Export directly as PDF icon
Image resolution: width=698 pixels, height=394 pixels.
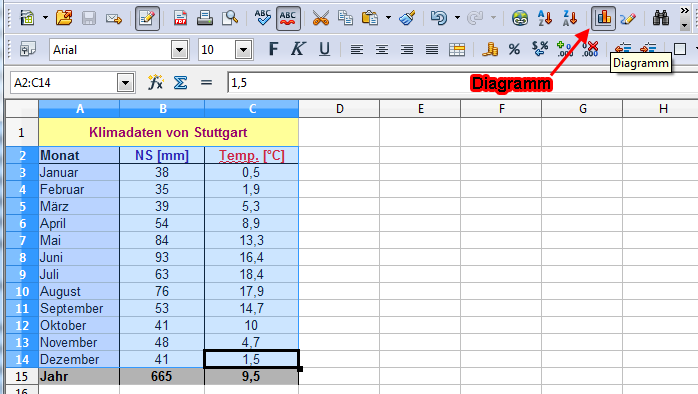(x=180, y=18)
